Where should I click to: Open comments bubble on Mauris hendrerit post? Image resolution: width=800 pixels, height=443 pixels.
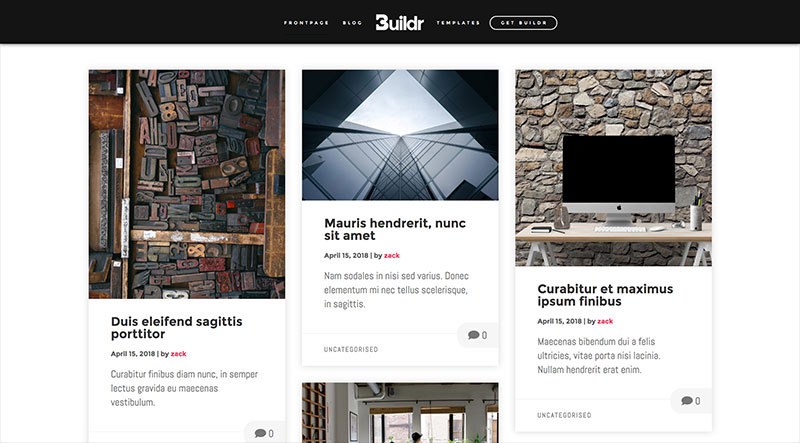tap(478, 335)
